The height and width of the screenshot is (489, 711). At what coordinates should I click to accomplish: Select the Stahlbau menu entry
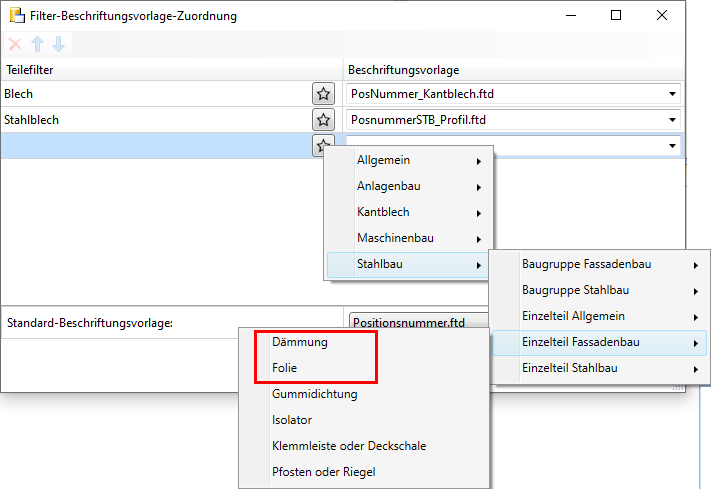[407, 264]
